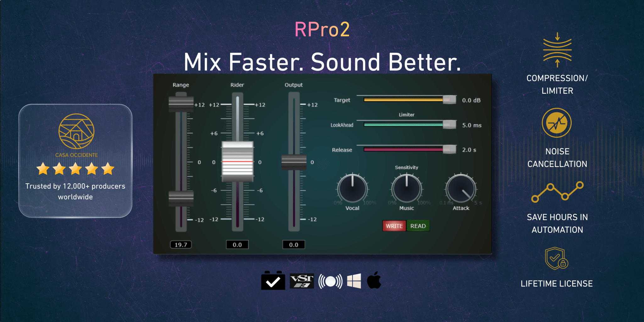Enable READ automation mode
644x322 pixels.
pyautogui.click(x=418, y=226)
